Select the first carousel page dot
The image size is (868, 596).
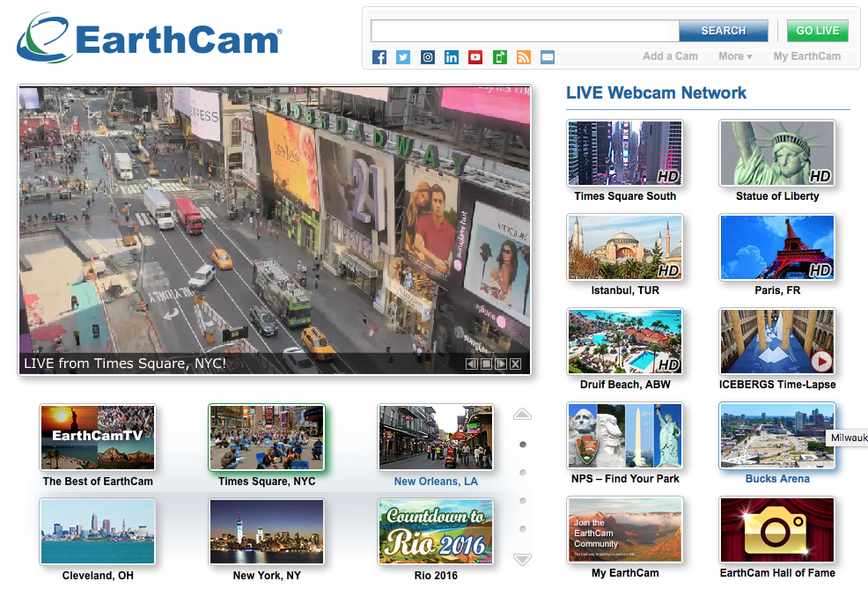click(x=523, y=445)
